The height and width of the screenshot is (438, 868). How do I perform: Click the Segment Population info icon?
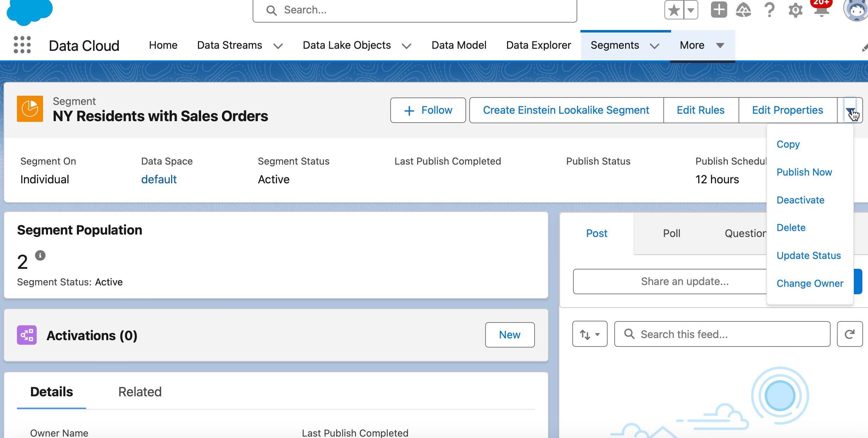[x=40, y=255]
